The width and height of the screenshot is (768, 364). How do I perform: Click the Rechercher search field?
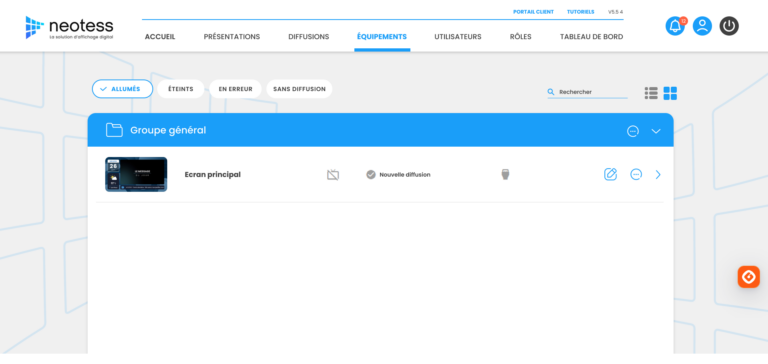587,92
